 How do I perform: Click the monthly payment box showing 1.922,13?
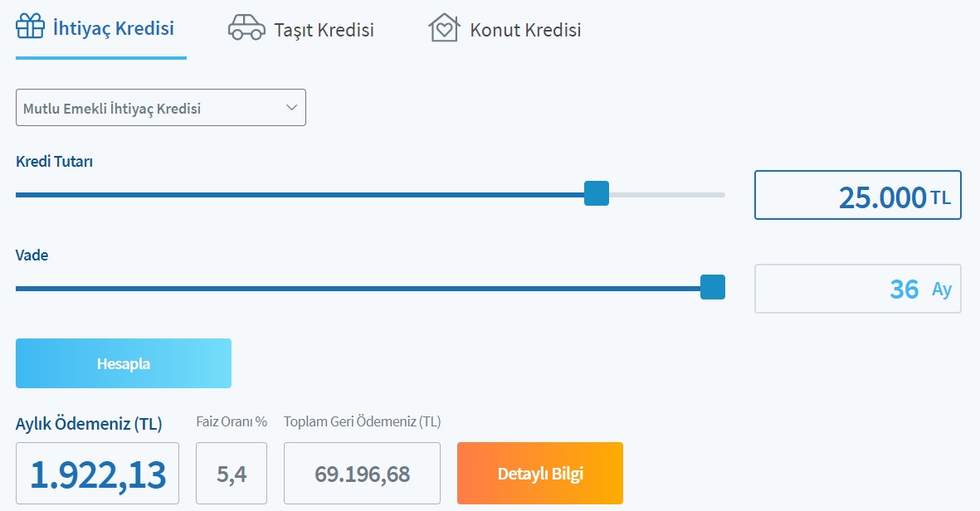point(97,474)
